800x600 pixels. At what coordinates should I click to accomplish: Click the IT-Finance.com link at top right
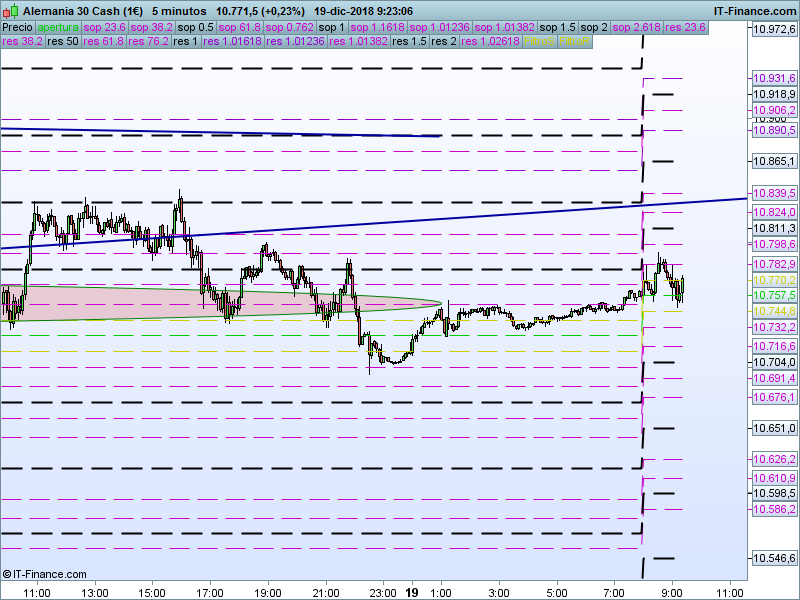pos(754,11)
